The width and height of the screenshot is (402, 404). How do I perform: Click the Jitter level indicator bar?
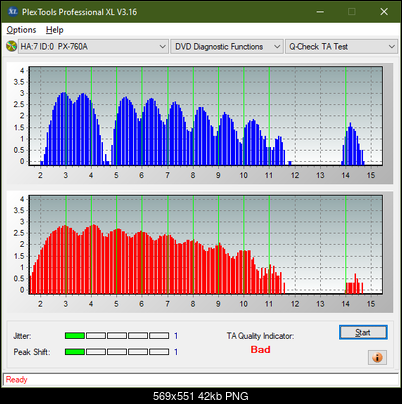[117, 336]
